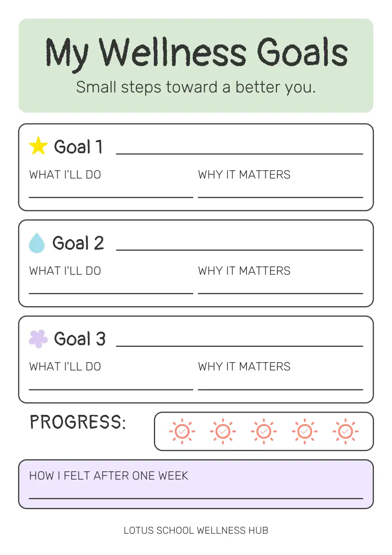
Task: Click the PROGRESS: label
Action: pyautogui.click(x=78, y=422)
